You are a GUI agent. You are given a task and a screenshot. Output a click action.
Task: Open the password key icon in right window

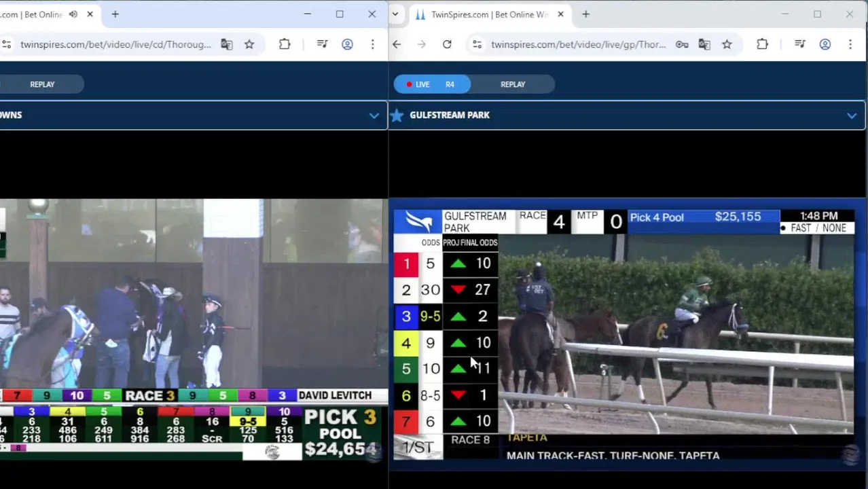[682, 44]
